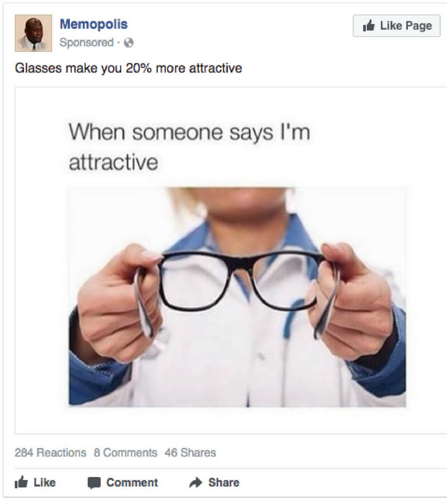Click the word "attractive" in the meme caption
447x504 pixels.
[113, 162]
